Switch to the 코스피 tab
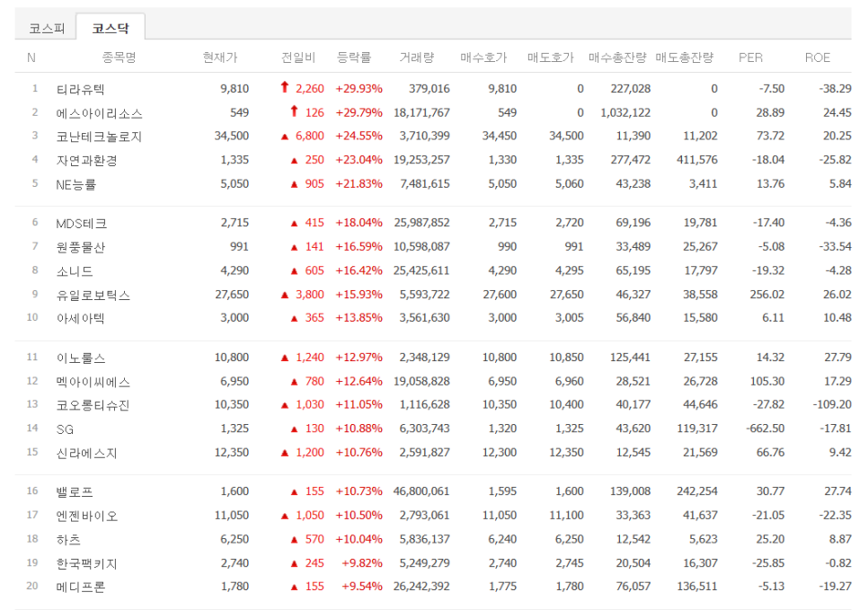The width and height of the screenshot is (868, 610). [x=47, y=29]
